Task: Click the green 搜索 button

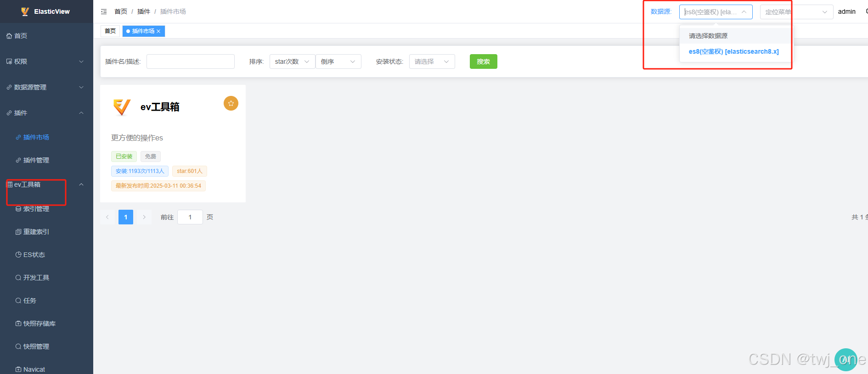Action: coord(484,61)
